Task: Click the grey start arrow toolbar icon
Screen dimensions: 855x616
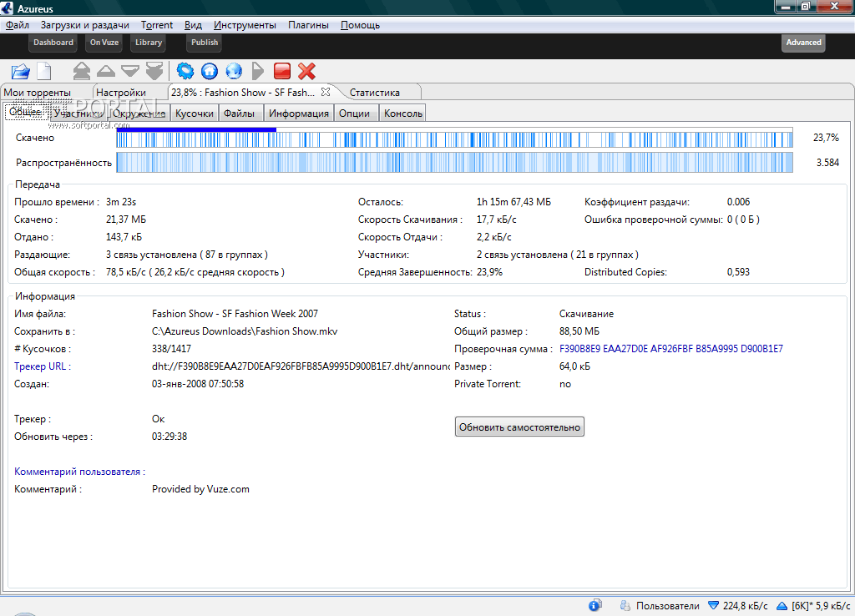Action: coord(258,71)
